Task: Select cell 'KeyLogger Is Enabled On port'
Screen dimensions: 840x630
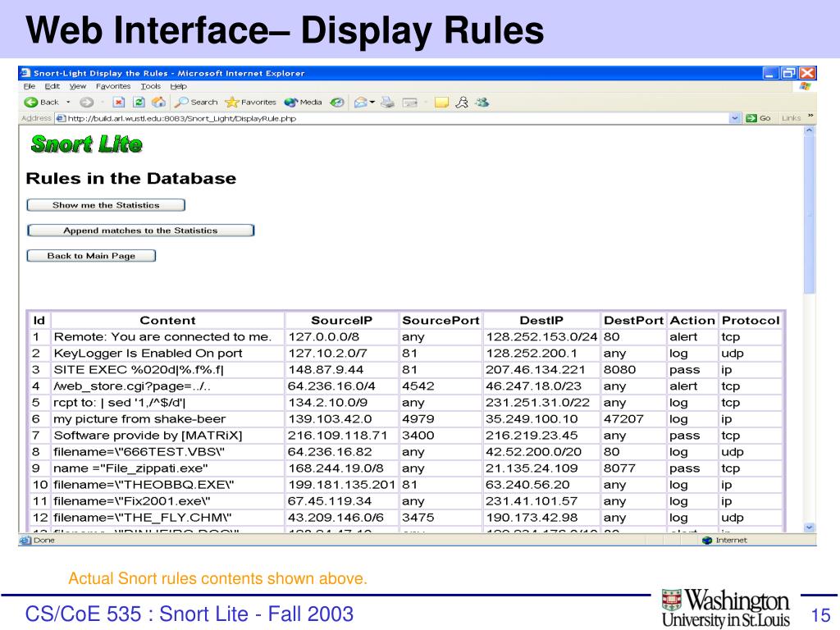Action: tap(167, 354)
